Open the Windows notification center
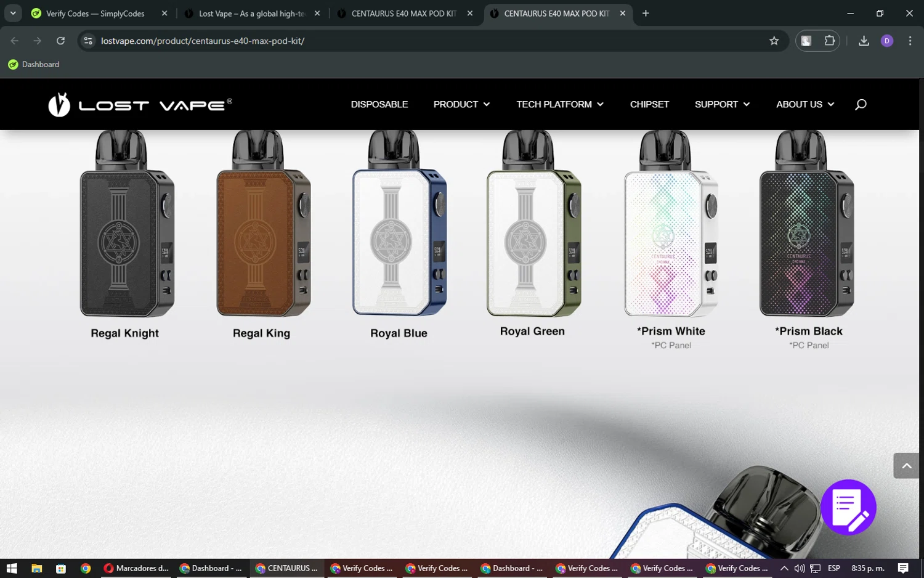This screenshot has height=578, width=924. coord(903,568)
